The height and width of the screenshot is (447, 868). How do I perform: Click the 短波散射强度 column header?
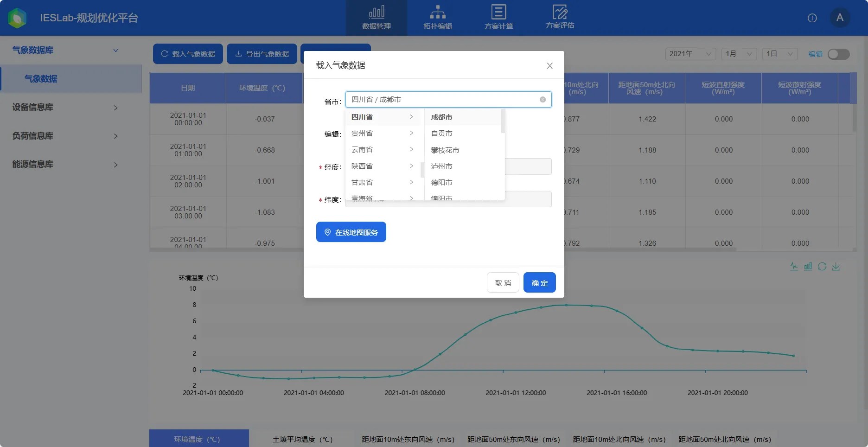click(x=800, y=88)
